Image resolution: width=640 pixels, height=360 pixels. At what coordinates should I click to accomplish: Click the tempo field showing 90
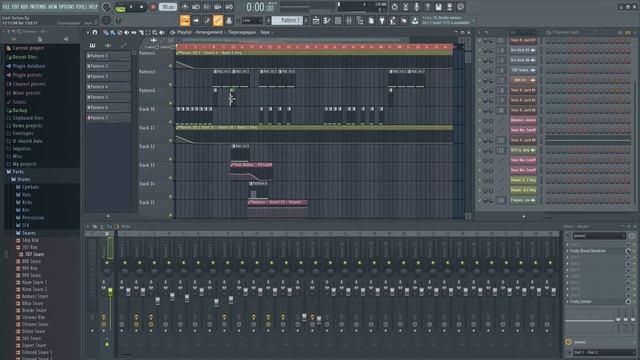pyautogui.click(x=168, y=7)
